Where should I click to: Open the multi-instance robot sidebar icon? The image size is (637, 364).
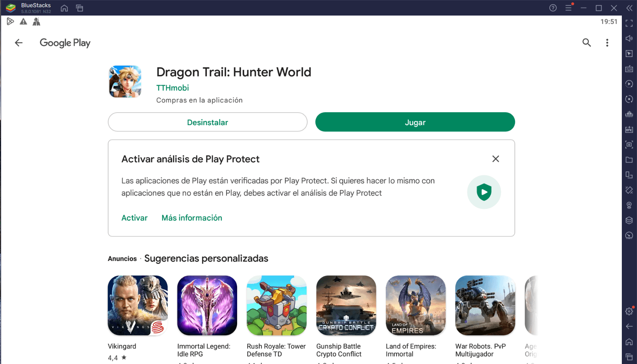click(629, 114)
